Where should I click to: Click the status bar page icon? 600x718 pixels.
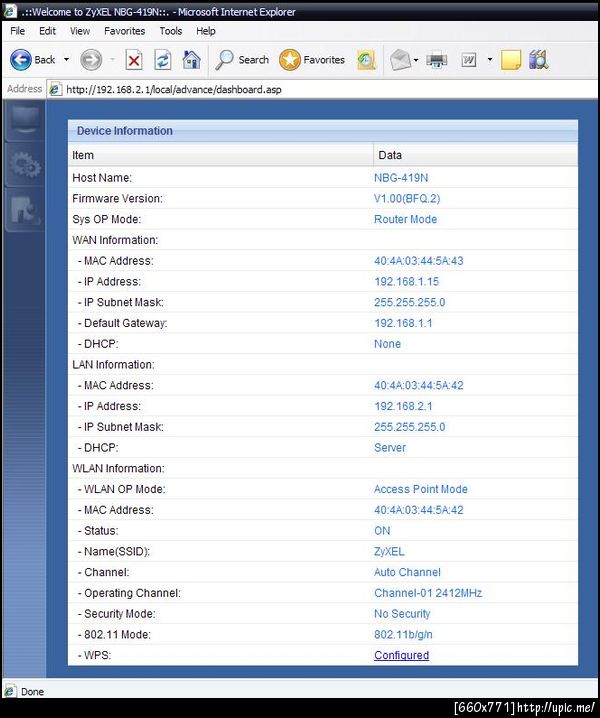tap(10, 691)
